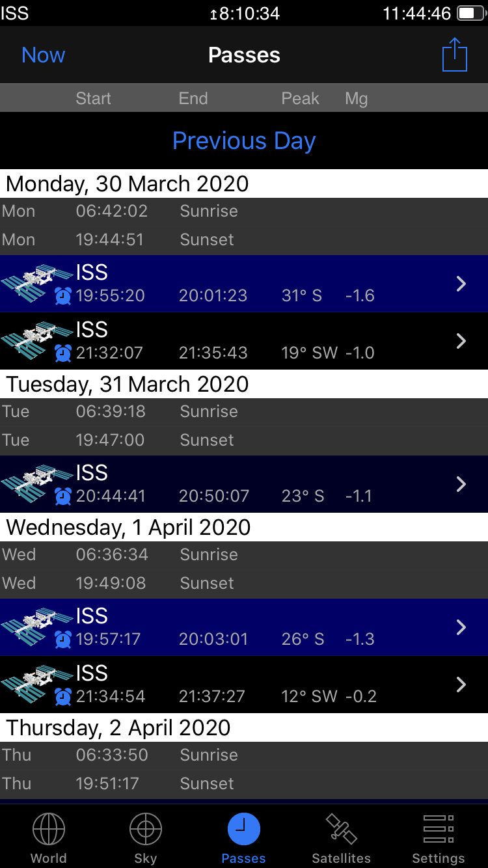Image resolution: width=488 pixels, height=868 pixels.
Task: Expand the 31 March 20:44:41 pass chevron
Action: [x=461, y=484]
